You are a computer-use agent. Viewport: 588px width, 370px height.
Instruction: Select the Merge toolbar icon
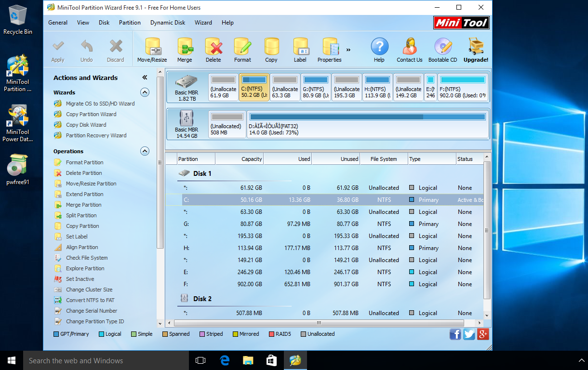click(x=185, y=47)
